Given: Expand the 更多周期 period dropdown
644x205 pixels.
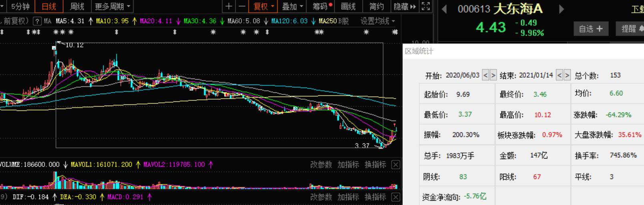Looking at the screenshot, I should [112, 6].
